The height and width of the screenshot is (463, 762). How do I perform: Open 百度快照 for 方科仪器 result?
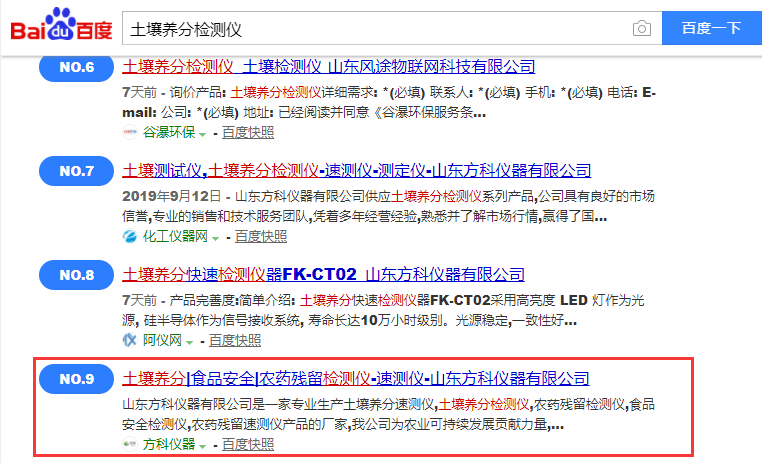[x=248, y=444]
